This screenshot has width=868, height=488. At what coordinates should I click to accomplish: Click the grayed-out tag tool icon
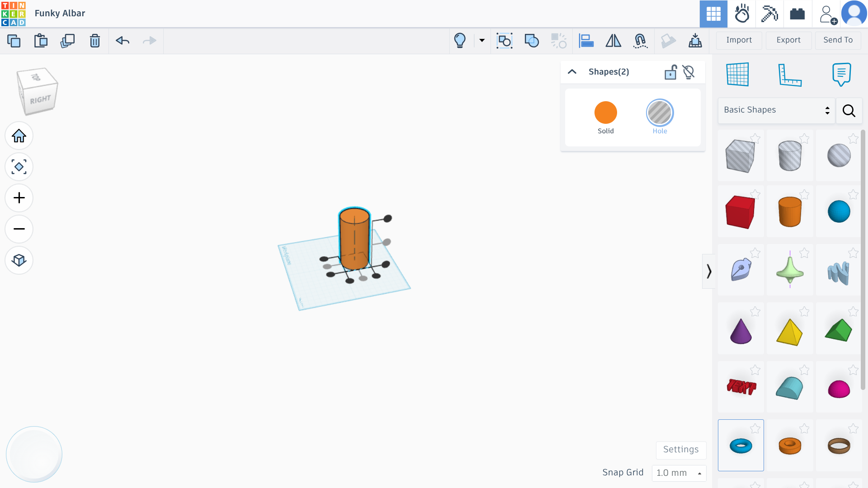point(668,41)
